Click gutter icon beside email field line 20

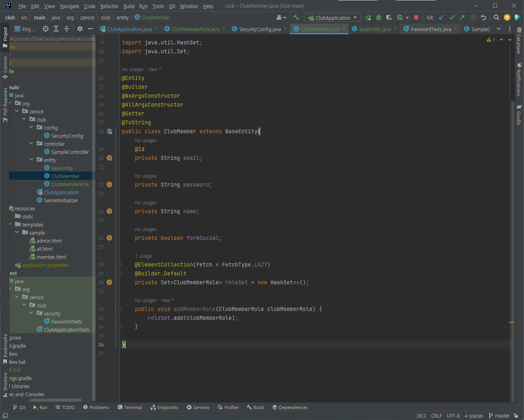pyautogui.click(x=109, y=158)
